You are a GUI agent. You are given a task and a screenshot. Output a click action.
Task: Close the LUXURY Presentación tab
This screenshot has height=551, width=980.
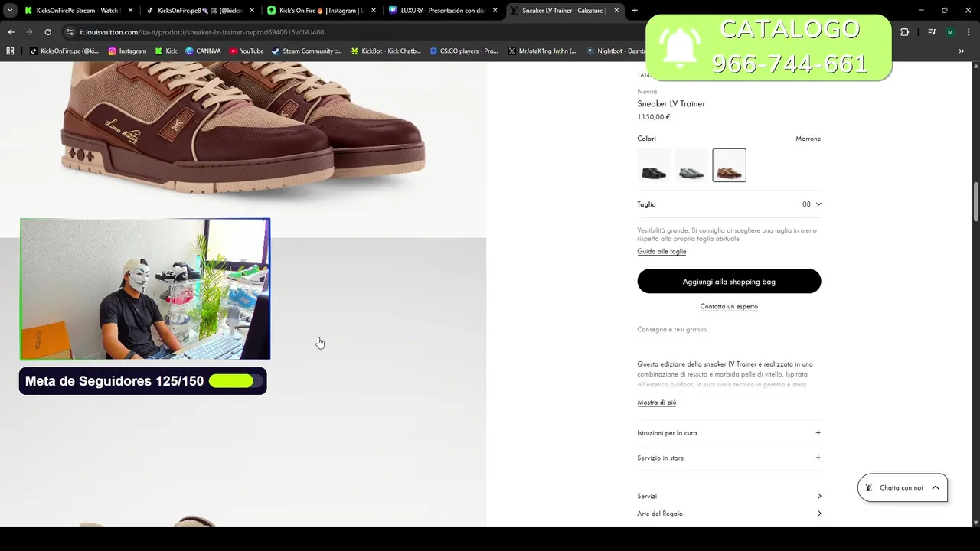495,11
